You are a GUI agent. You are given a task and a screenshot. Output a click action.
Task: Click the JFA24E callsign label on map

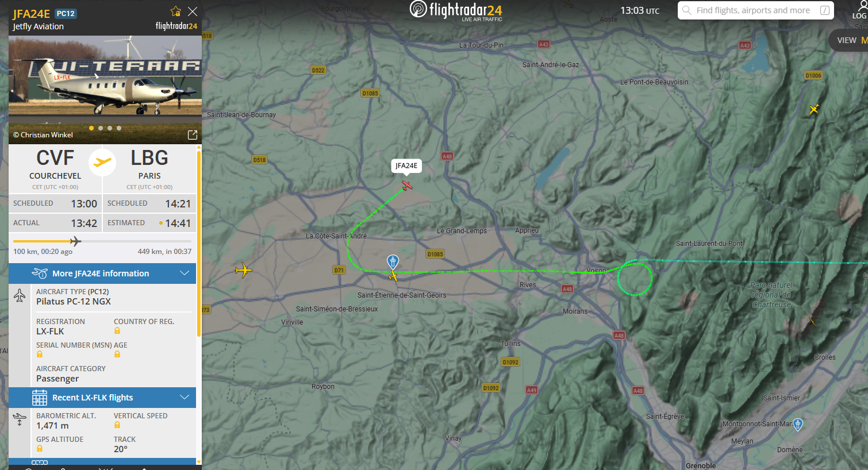point(406,166)
